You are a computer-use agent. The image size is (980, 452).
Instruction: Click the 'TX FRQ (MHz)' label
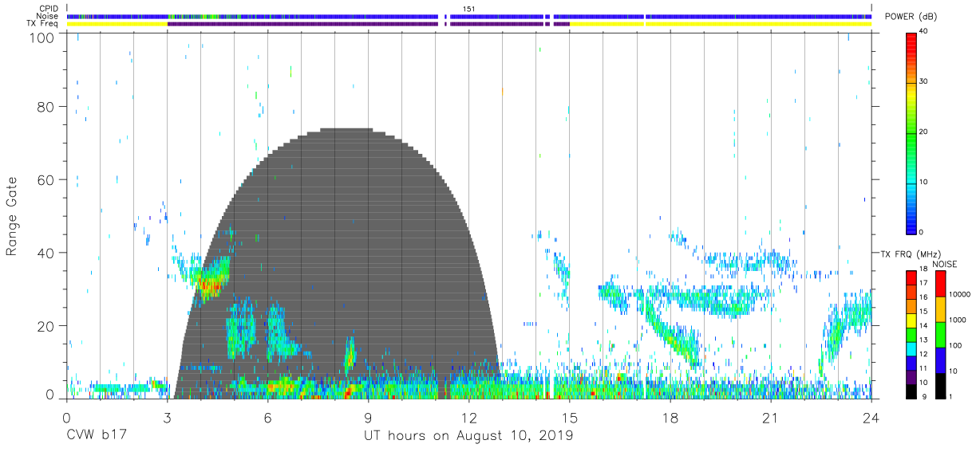point(909,254)
